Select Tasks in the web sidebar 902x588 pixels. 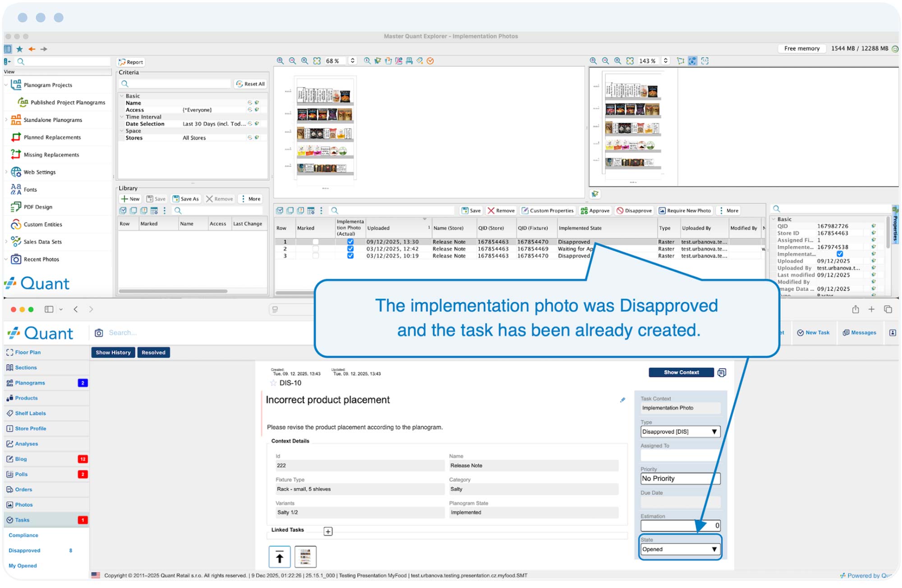coord(46,520)
